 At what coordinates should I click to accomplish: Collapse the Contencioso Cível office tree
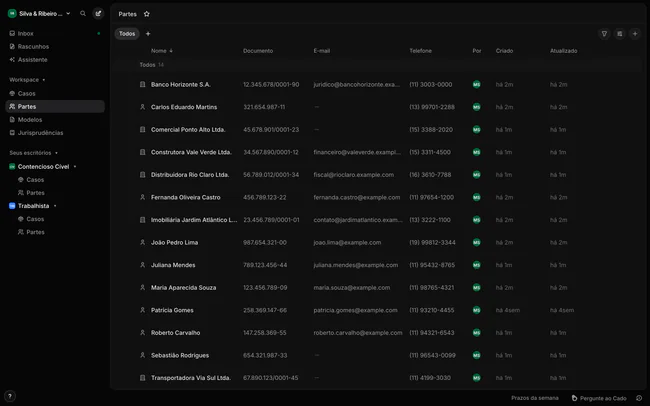[75, 167]
